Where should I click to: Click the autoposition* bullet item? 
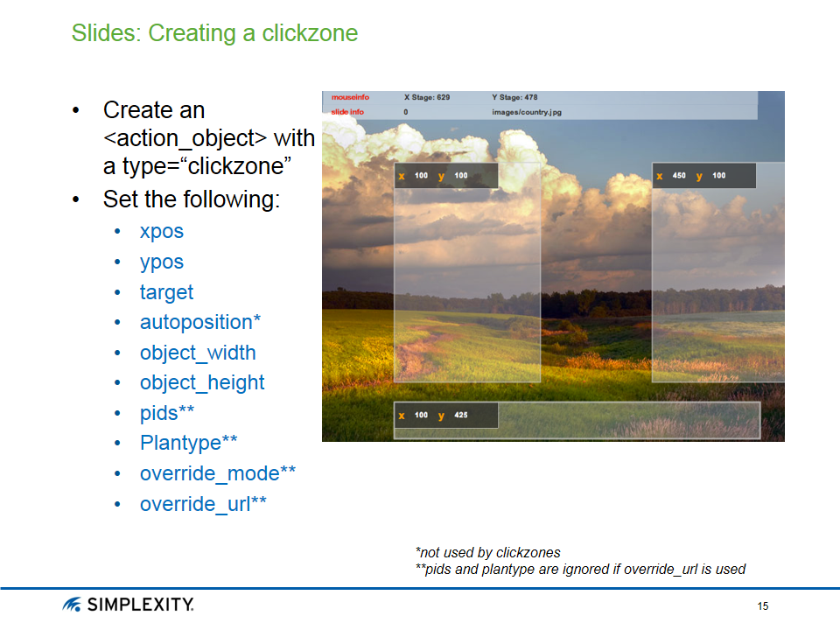pyautogui.click(x=199, y=322)
